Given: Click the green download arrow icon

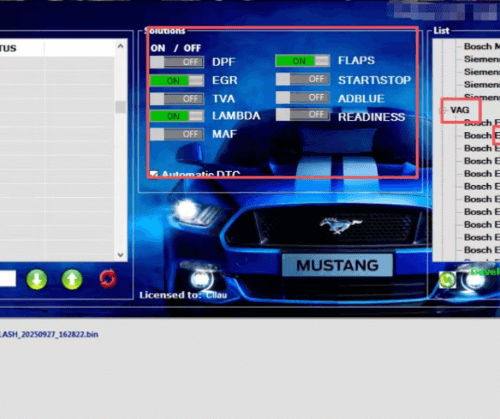Looking at the screenshot, I should point(37,279).
